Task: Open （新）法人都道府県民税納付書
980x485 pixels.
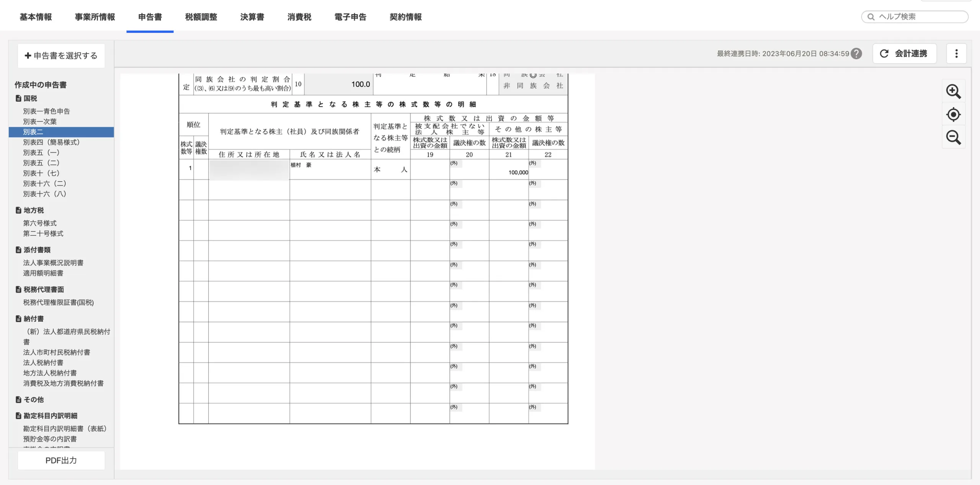Action: pyautogui.click(x=67, y=337)
